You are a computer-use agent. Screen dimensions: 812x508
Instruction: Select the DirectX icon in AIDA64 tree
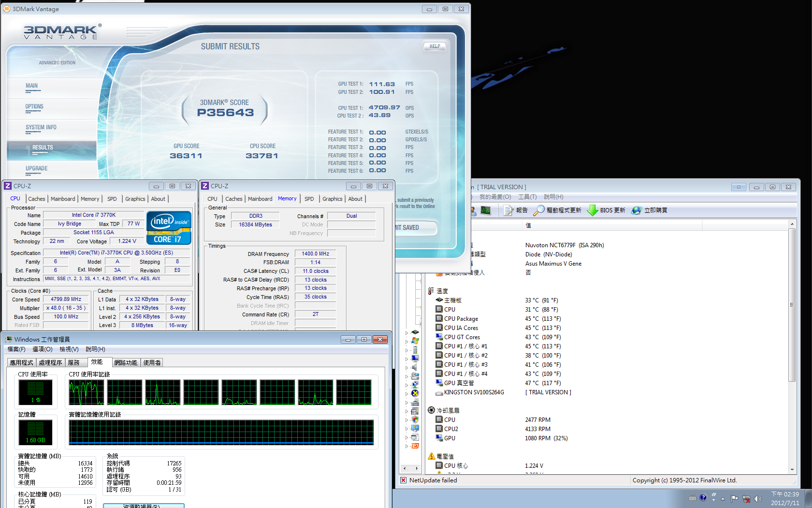(415, 393)
